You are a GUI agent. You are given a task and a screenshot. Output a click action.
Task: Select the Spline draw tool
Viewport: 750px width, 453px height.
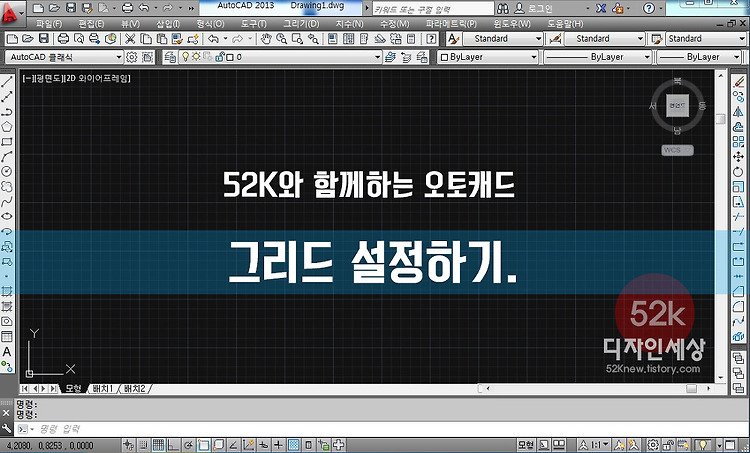(7, 201)
